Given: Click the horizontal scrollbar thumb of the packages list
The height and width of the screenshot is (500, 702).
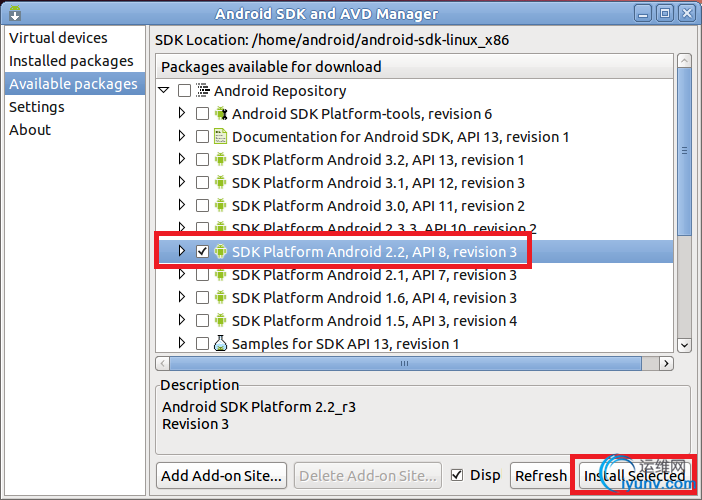Looking at the screenshot, I should [x=405, y=363].
